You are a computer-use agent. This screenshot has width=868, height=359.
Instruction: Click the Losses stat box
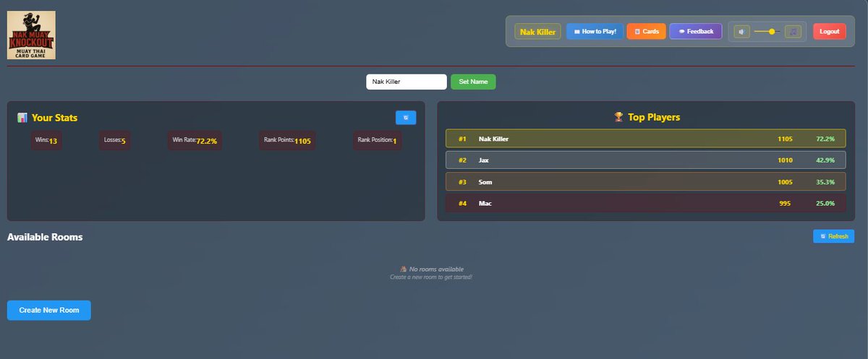point(114,140)
